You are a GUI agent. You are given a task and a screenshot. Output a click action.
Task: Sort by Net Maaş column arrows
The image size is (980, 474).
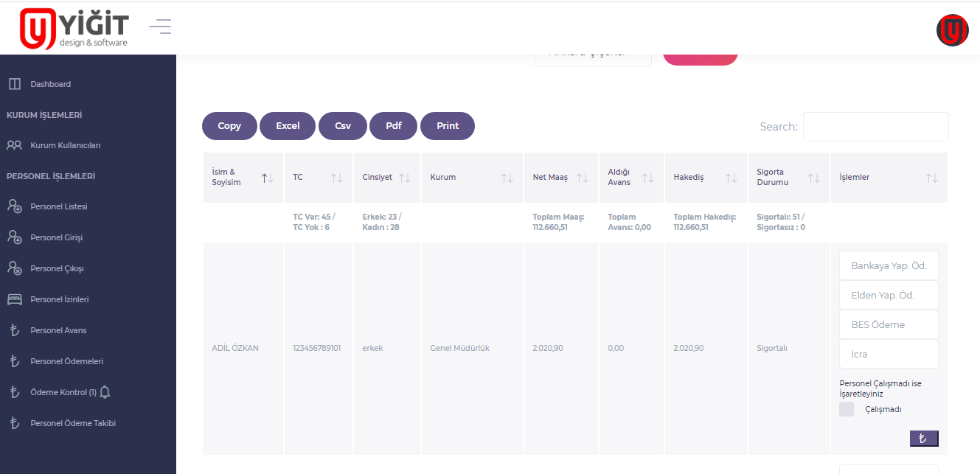coord(583,178)
